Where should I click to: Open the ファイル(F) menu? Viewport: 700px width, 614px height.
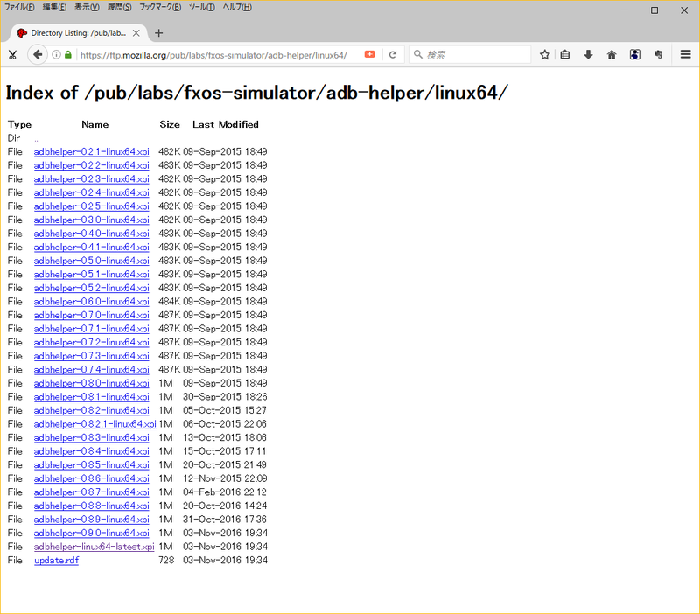pos(19,7)
